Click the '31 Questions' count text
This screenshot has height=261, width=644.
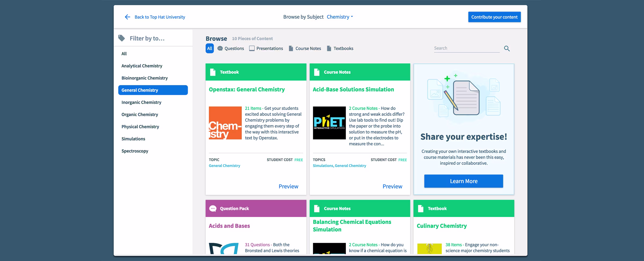[257, 245]
